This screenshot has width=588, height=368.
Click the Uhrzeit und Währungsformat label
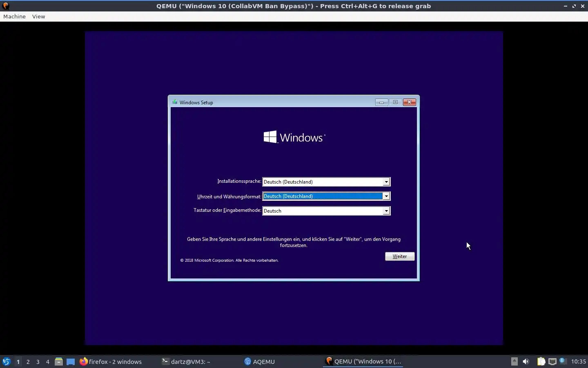click(x=229, y=196)
